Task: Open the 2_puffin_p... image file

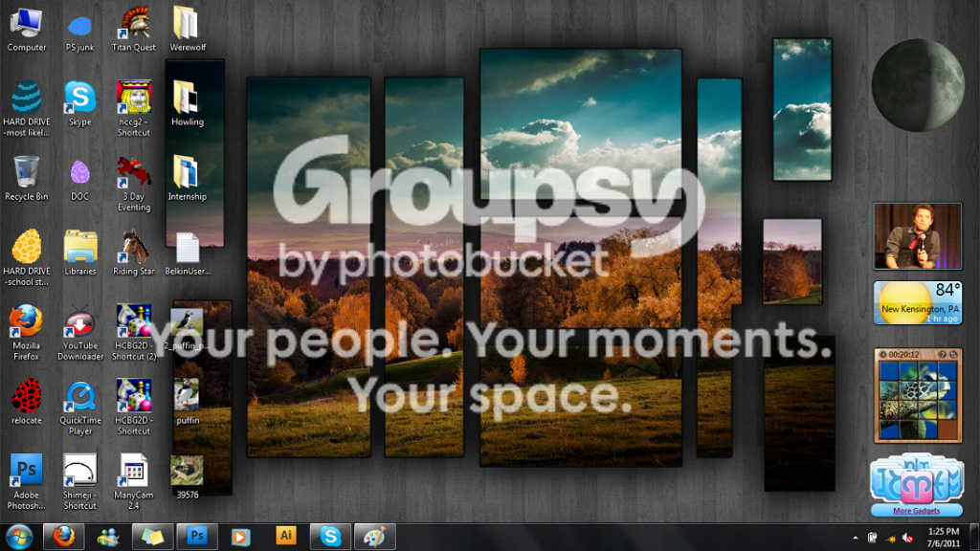Action: [x=188, y=329]
